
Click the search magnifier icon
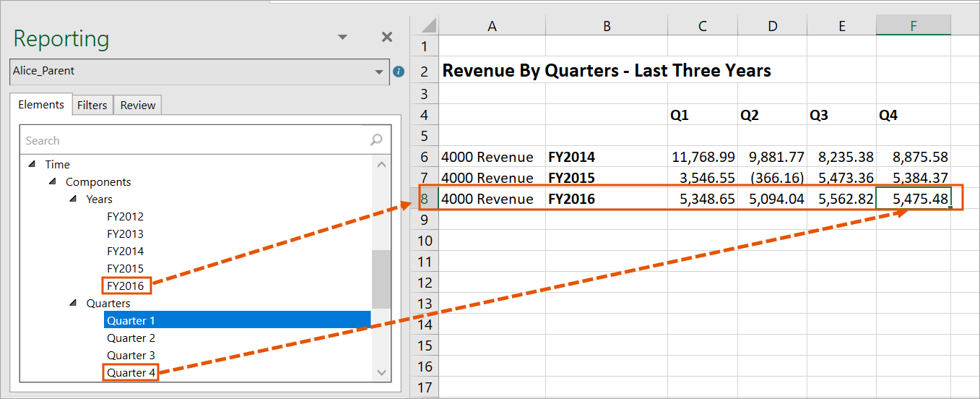pyautogui.click(x=376, y=140)
